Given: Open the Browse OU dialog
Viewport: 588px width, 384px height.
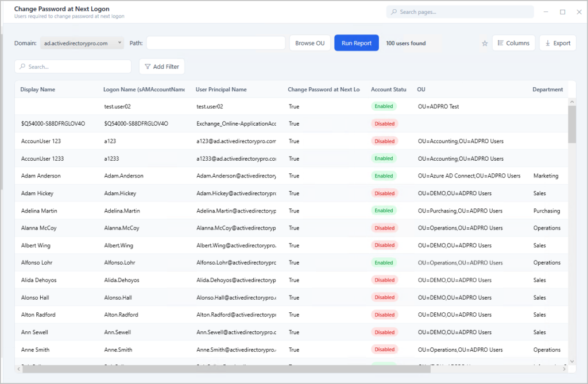Looking at the screenshot, I should [x=310, y=43].
